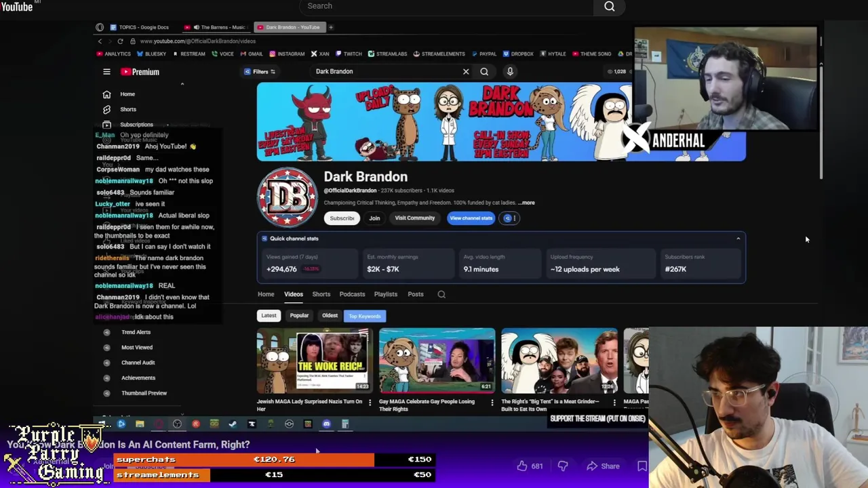Type in the outer YouTube Search field
This screenshot has height=488, width=868.
coord(448,6)
